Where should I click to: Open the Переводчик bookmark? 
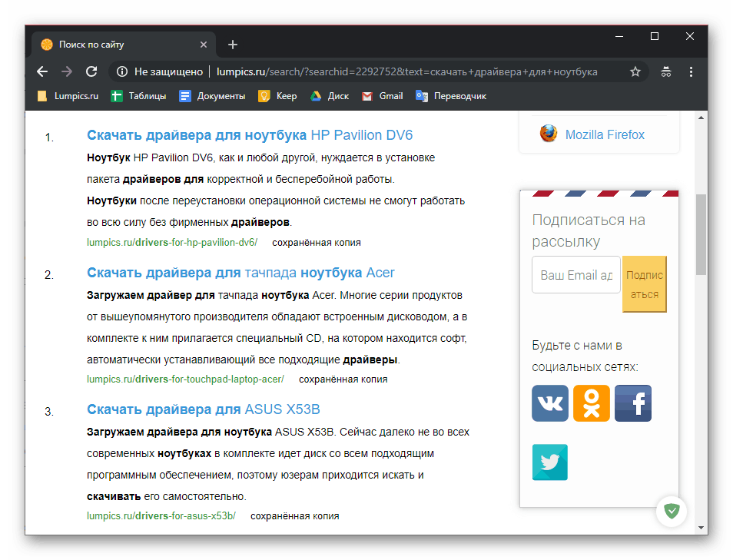451,96
